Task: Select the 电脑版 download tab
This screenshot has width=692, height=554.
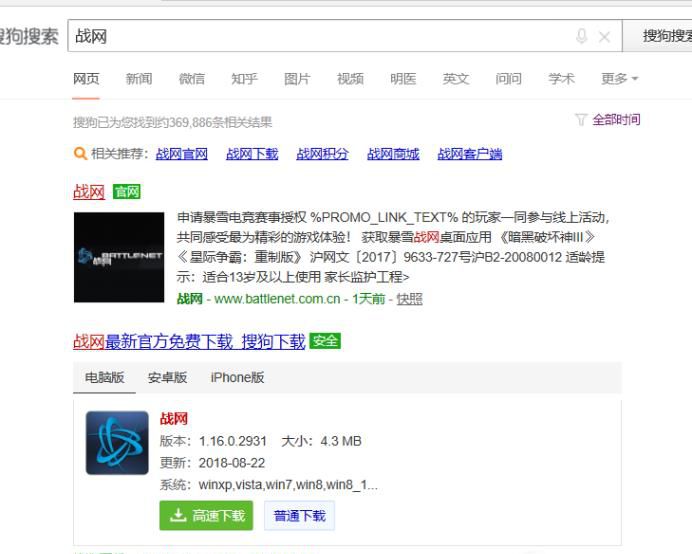Action: [105, 377]
